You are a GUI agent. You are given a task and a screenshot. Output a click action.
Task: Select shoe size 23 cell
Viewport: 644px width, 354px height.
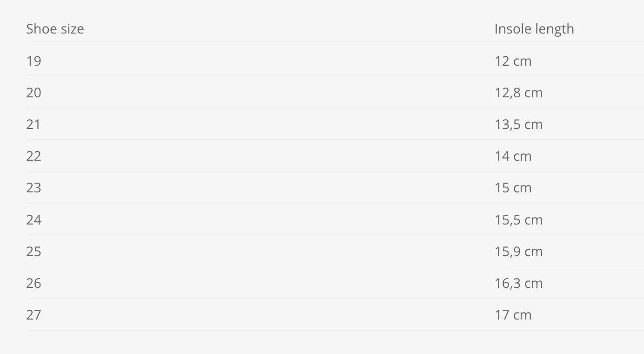pyautogui.click(x=34, y=188)
